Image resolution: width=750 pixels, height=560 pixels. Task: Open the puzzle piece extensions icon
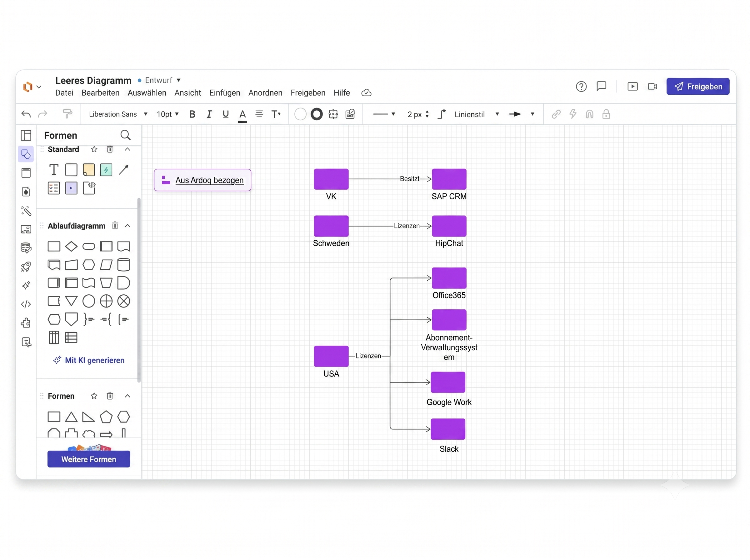tap(26, 323)
